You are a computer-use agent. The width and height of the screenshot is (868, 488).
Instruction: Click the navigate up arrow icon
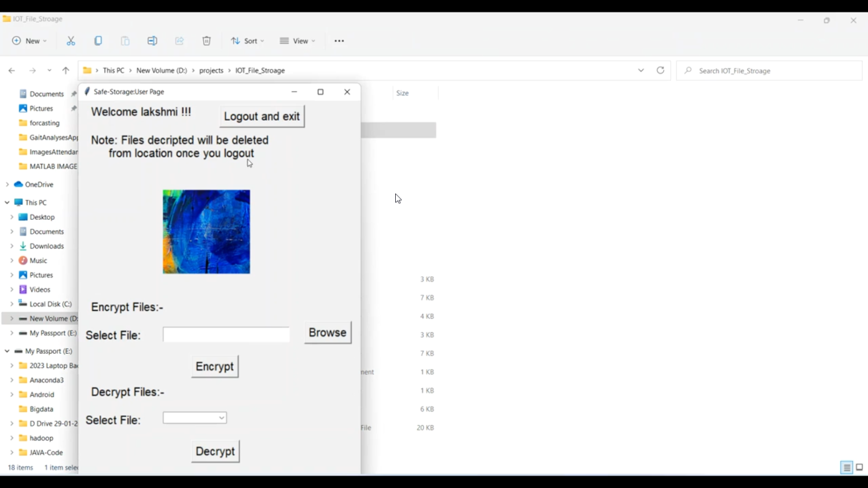[x=65, y=70]
